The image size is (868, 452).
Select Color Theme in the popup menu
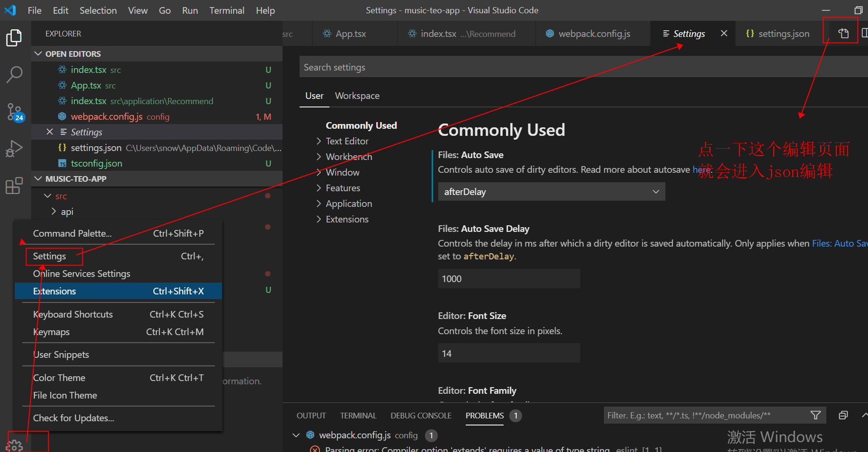[118, 378]
